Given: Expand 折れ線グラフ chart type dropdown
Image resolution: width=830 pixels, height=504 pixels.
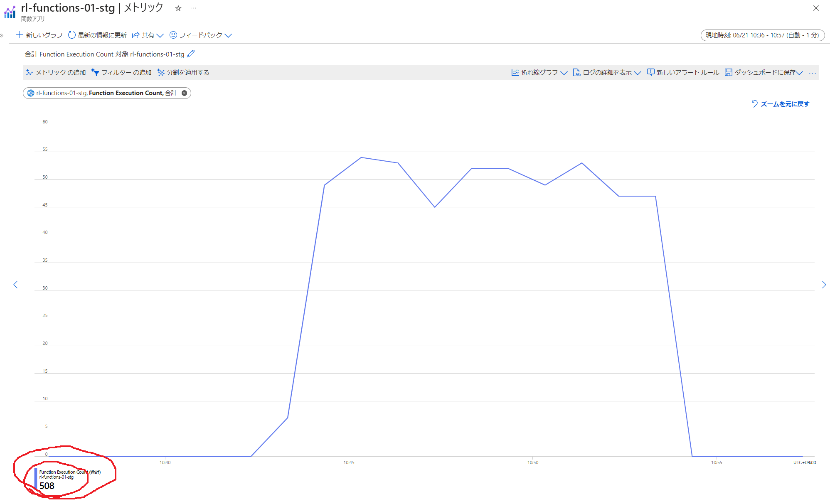Looking at the screenshot, I should [x=539, y=72].
